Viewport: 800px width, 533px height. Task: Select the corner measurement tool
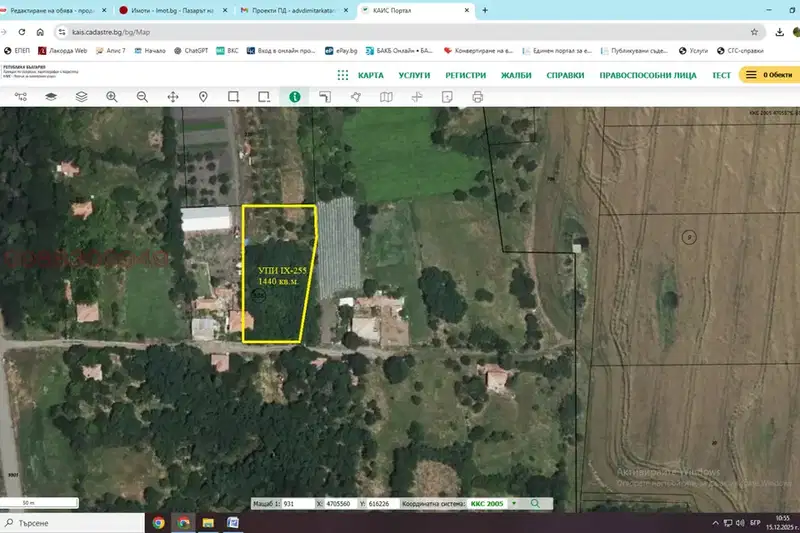[x=325, y=97]
